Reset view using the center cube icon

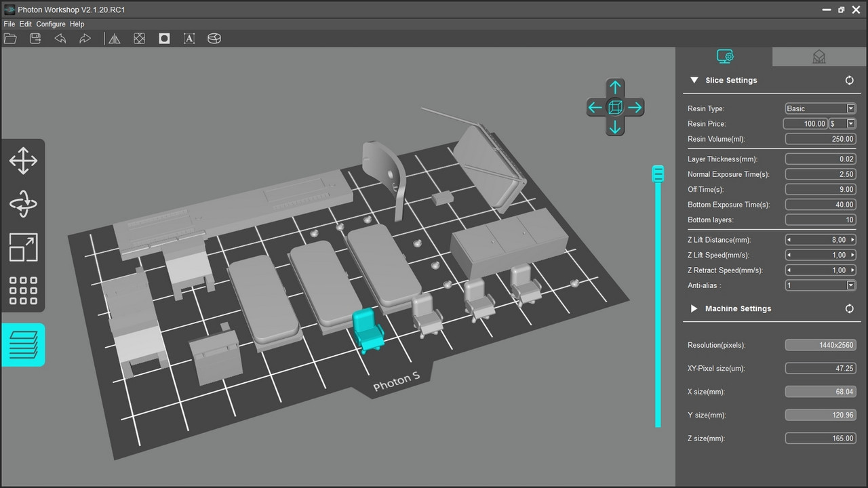point(615,107)
